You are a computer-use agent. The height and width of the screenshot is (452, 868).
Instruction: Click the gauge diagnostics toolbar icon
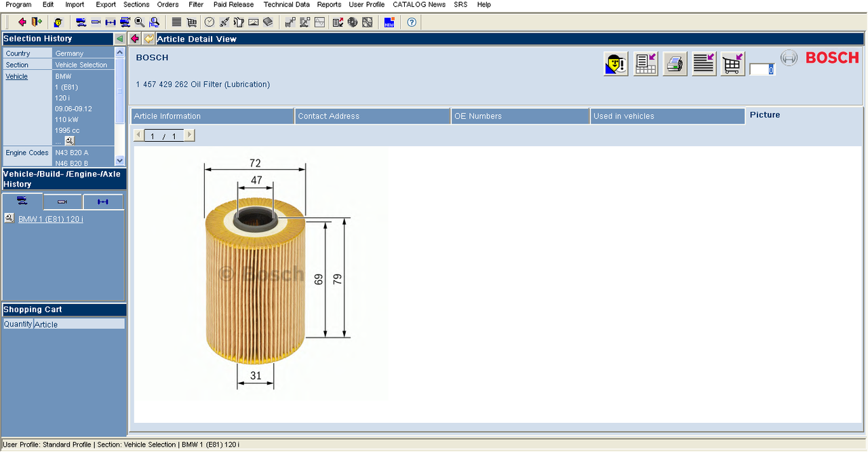coord(254,22)
